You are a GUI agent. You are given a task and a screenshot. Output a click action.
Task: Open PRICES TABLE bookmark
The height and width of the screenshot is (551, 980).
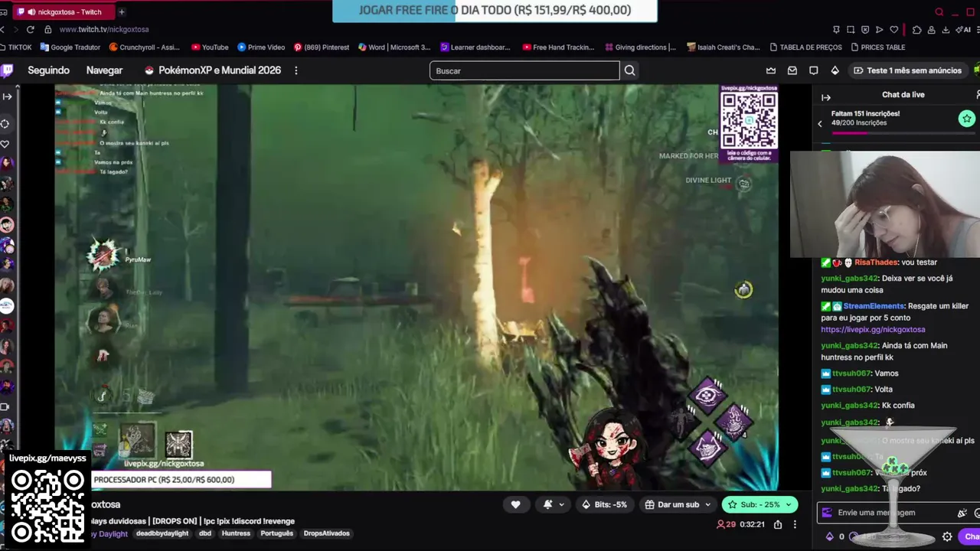(877, 47)
